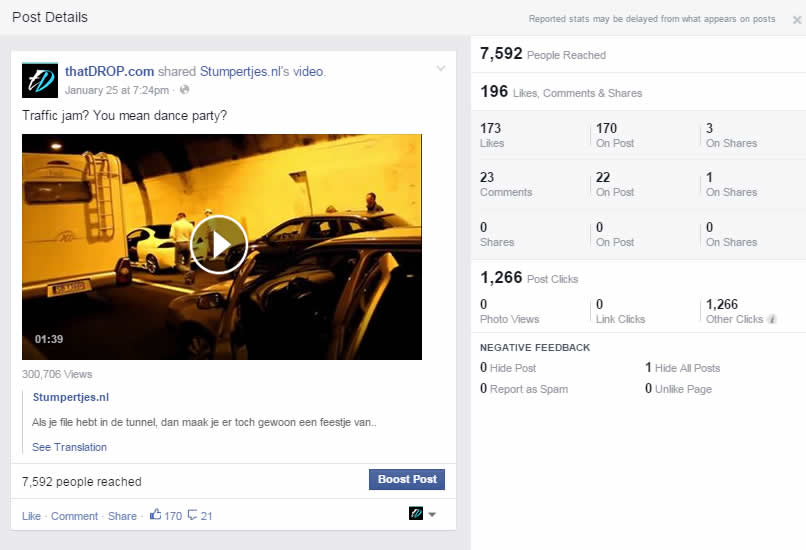Click the '0 Report as Spam' stat
This screenshot has height=550, width=806.
[x=524, y=389]
